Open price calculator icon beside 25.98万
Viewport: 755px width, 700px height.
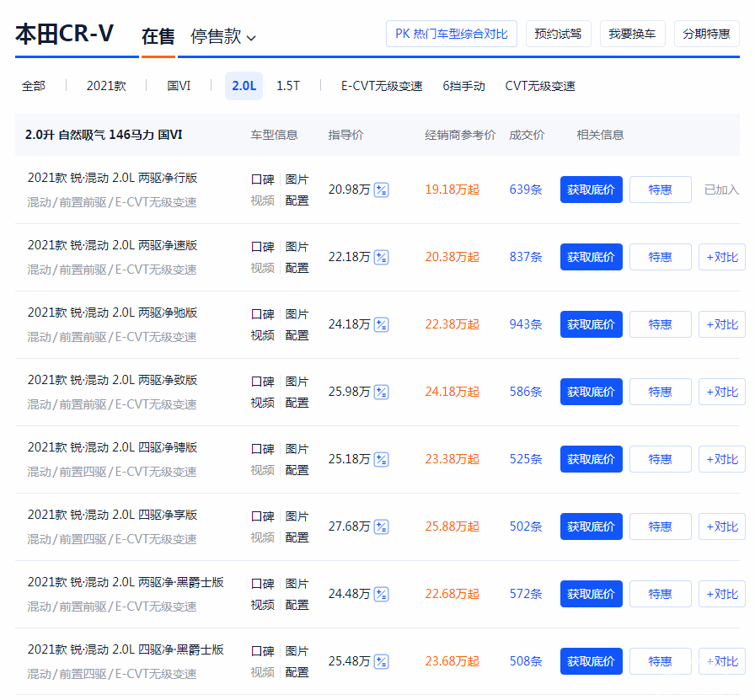(x=381, y=392)
